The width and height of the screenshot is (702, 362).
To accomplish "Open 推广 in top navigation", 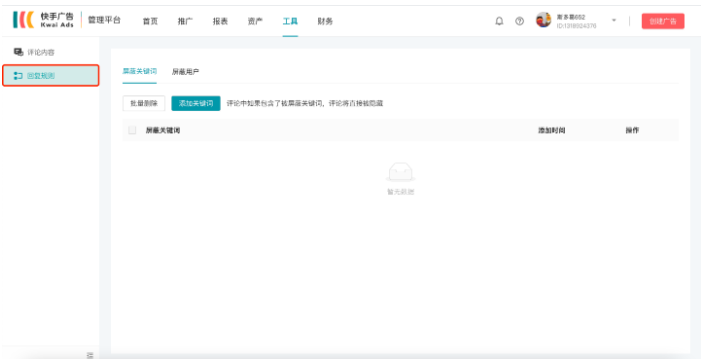I will pyautogui.click(x=185, y=21).
